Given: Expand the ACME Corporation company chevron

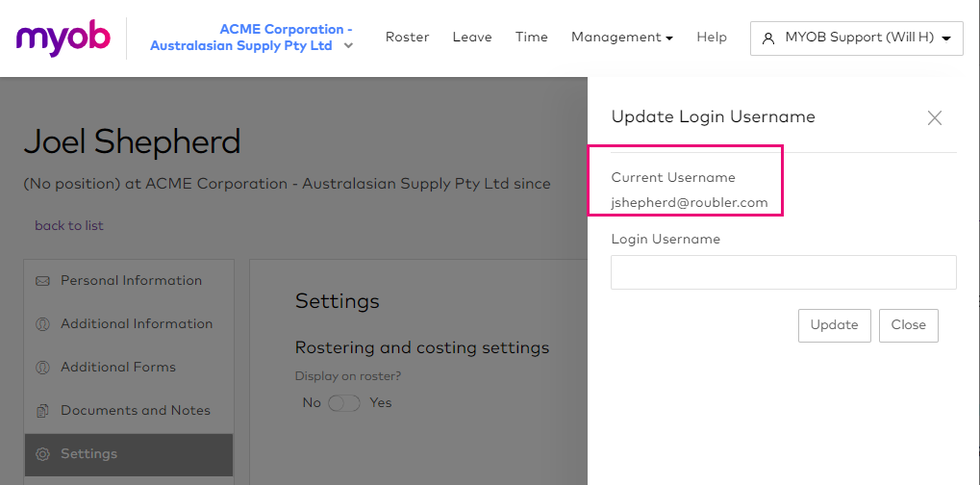Looking at the screenshot, I should (x=348, y=46).
